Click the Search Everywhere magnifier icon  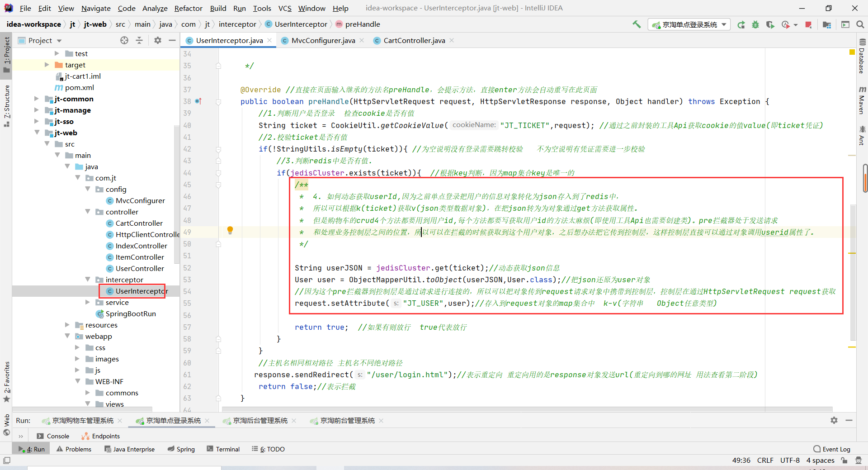pyautogui.click(x=860, y=24)
